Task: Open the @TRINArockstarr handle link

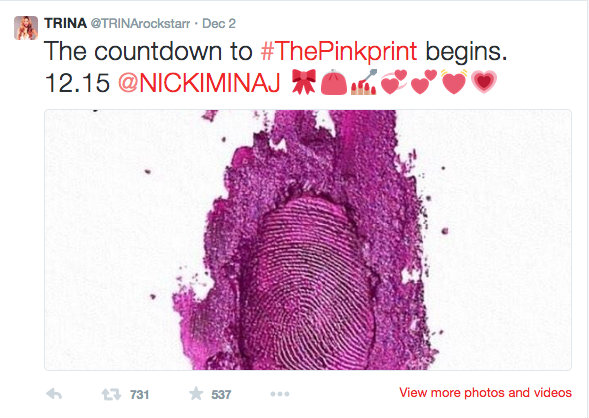Action: [140, 24]
